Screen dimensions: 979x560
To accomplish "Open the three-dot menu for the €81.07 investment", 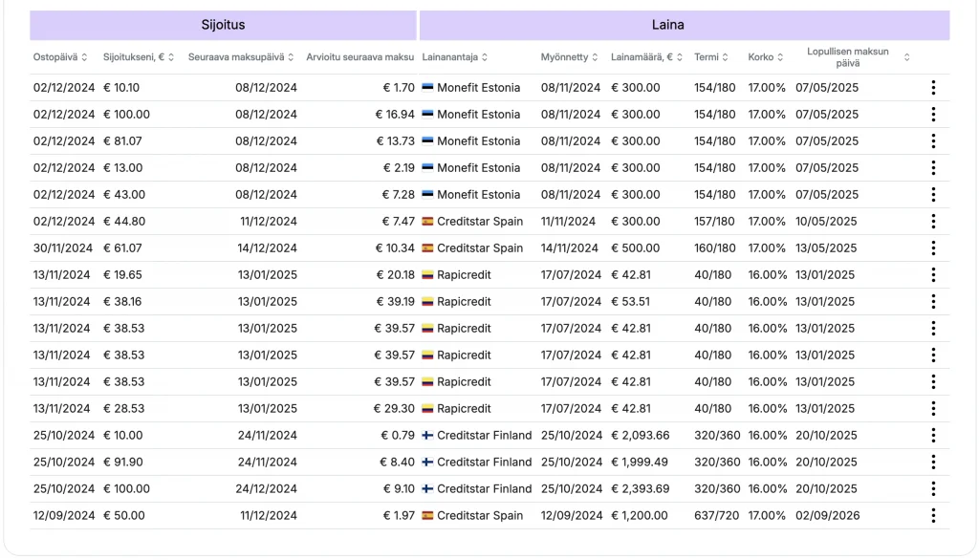I will tap(933, 141).
